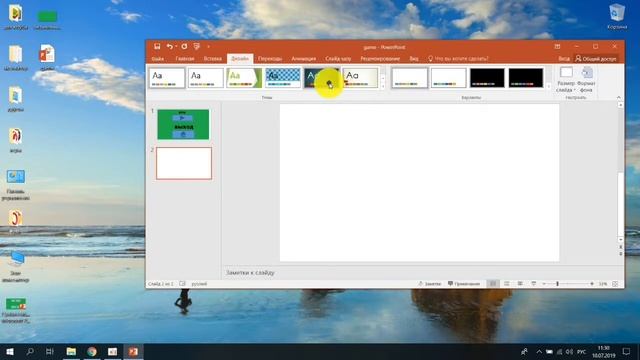Viewport: 640px width, 360px height.
Task: Select slide 1 thumbnail with green background
Action: (183, 124)
